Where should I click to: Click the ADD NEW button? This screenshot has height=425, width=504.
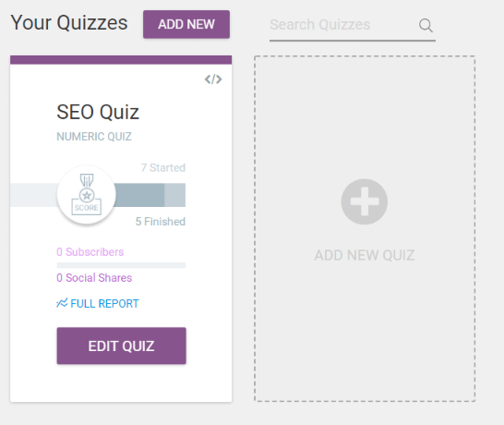click(186, 24)
